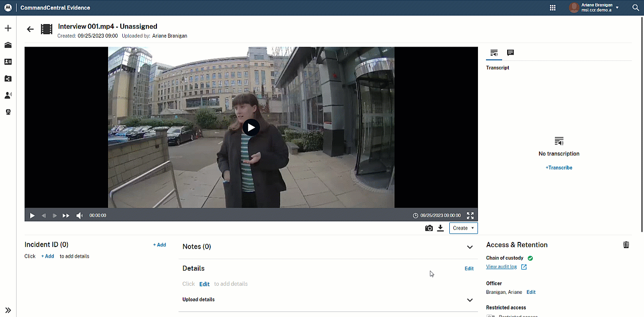This screenshot has width=644, height=317.
Task: Go back using the left arrow
Action: tap(30, 29)
